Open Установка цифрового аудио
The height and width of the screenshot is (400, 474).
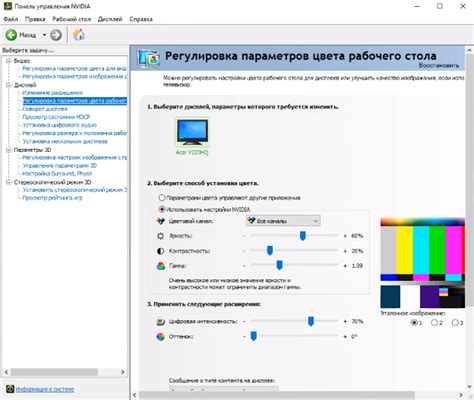(x=60, y=125)
